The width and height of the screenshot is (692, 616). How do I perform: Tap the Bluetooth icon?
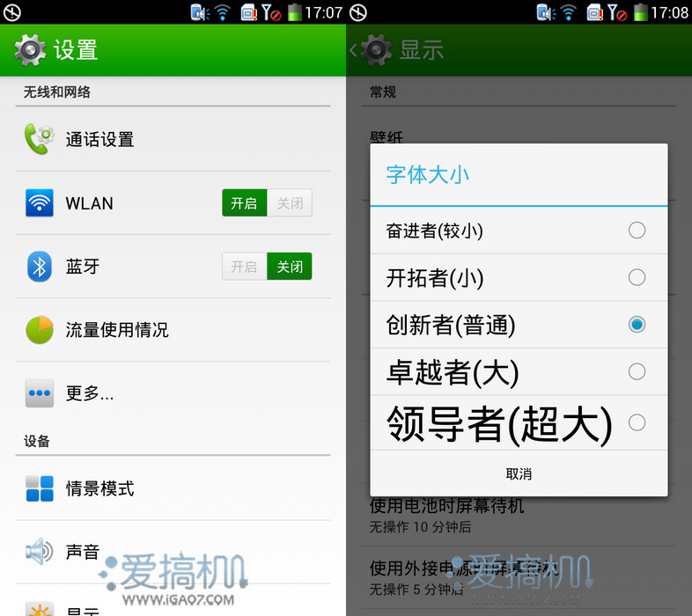[40, 267]
